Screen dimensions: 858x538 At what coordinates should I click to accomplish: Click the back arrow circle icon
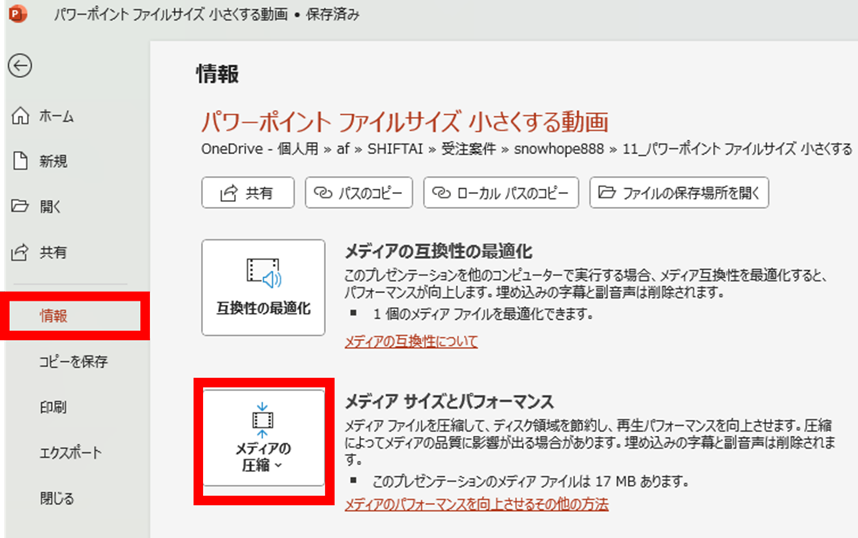tap(20, 66)
